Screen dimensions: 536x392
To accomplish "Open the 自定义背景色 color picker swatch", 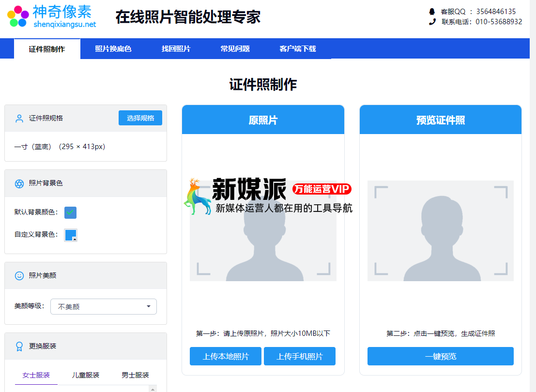I will pyautogui.click(x=71, y=235).
